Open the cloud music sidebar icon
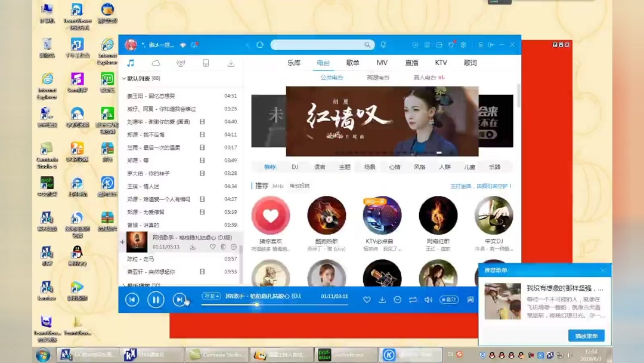Image resolution: width=644 pixels, height=363 pixels. tap(155, 62)
